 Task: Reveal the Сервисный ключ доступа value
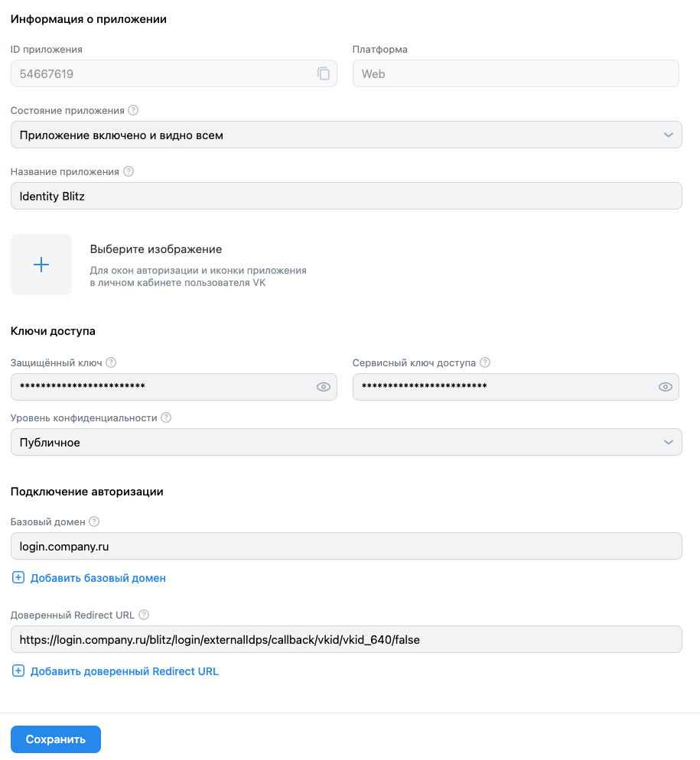pyautogui.click(x=665, y=387)
